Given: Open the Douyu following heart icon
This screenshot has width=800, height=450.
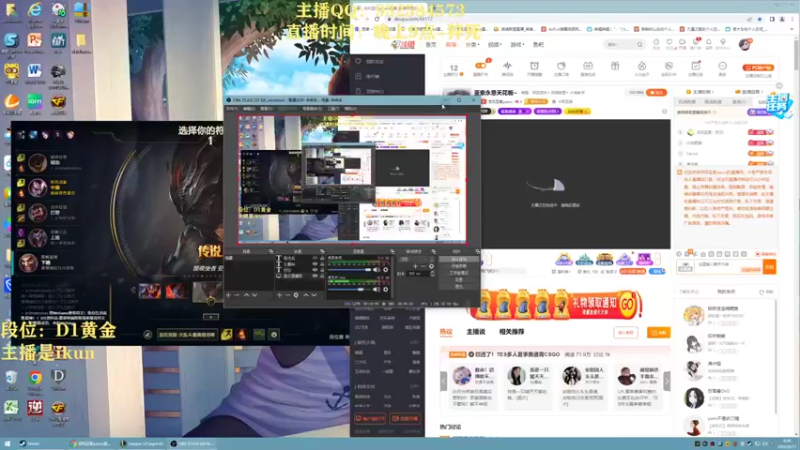Looking at the screenshot, I should point(669,43).
